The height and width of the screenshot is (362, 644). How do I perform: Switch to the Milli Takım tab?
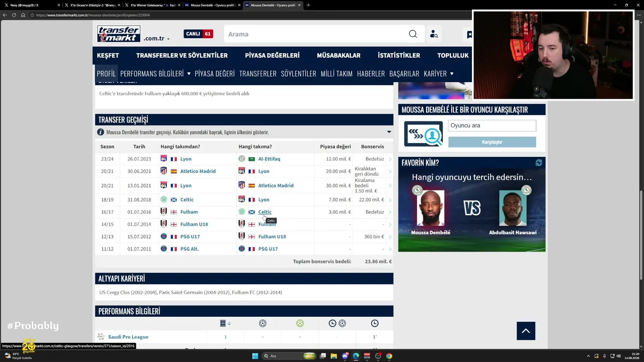coord(337,73)
